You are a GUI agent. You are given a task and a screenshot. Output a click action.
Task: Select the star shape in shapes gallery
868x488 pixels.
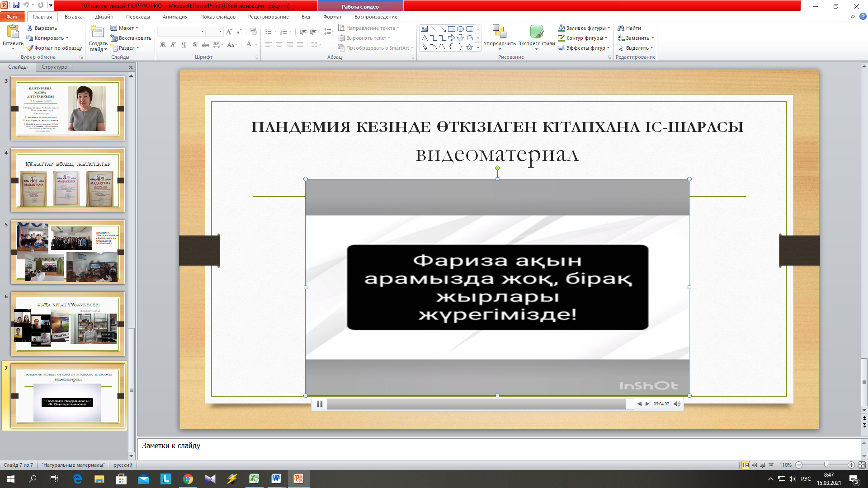point(470,47)
